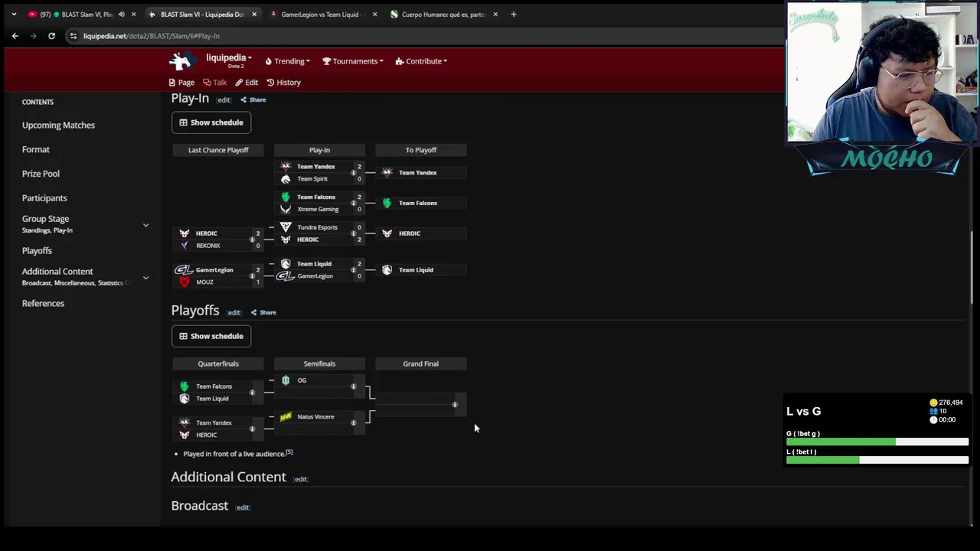Click the Team Spirit logo in the Play-In bracket

click(286, 179)
